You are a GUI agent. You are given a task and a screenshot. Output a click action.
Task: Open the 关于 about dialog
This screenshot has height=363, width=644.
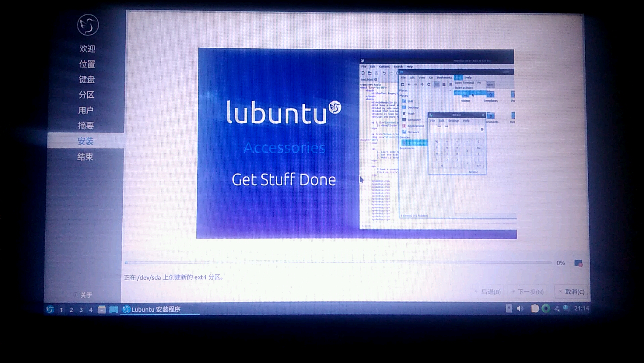coord(83,295)
